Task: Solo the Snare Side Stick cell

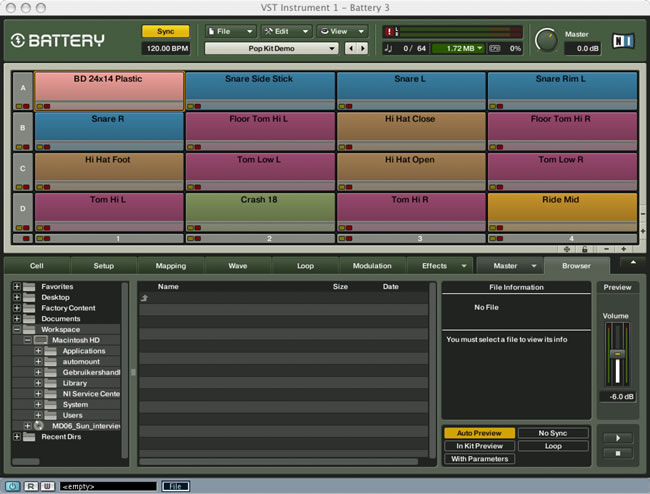Action: pyautogui.click(x=191, y=107)
